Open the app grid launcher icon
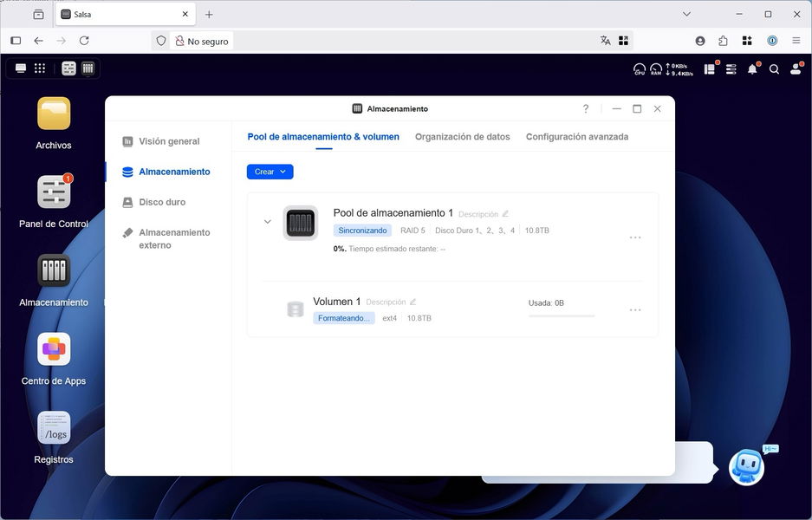The width and height of the screenshot is (812, 520). (x=40, y=69)
